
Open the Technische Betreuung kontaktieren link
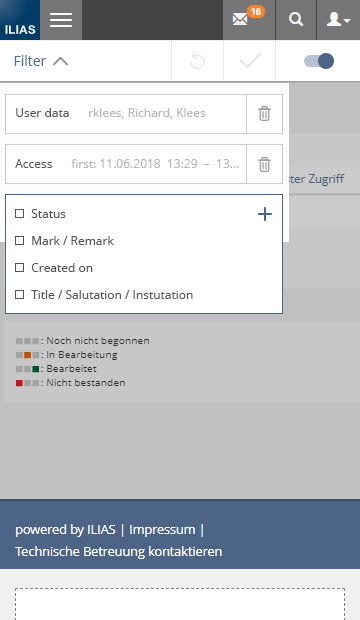tap(119, 551)
